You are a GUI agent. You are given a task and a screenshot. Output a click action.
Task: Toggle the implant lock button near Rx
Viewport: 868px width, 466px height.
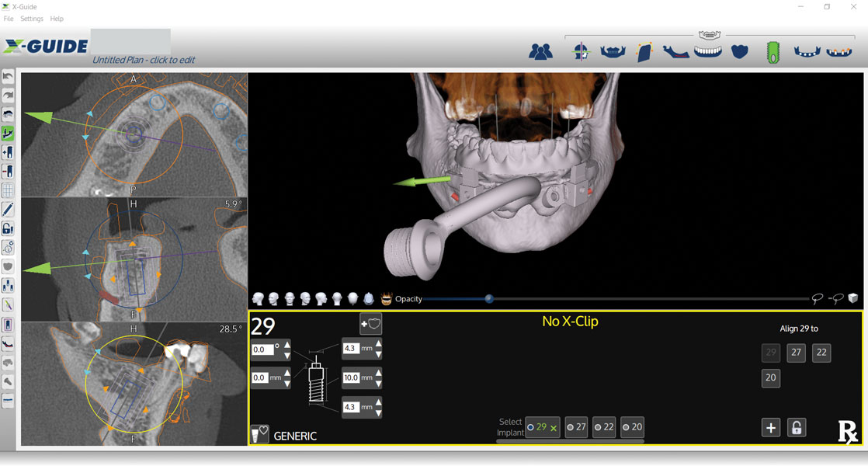(796, 427)
